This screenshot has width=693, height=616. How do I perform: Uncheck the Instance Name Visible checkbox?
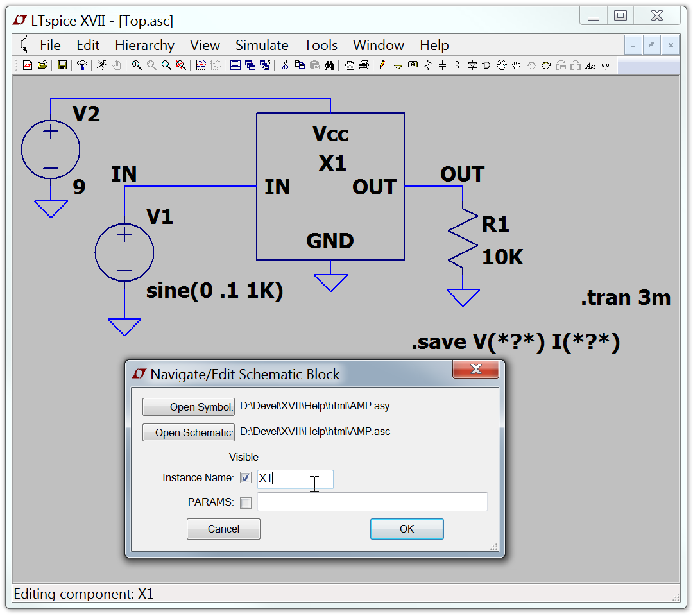(x=246, y=478)
